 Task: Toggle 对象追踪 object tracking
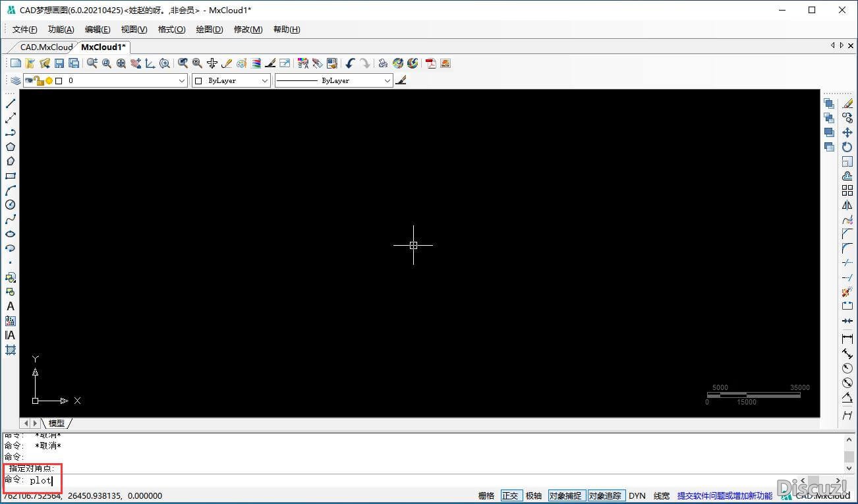coord(605,495)
